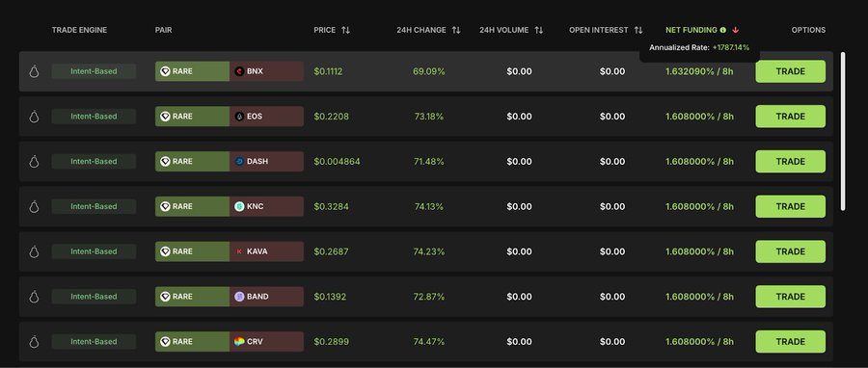Click the vertical scrollbar of the pairs list
This screenshot has width=868, height=368.
point(843,131)
